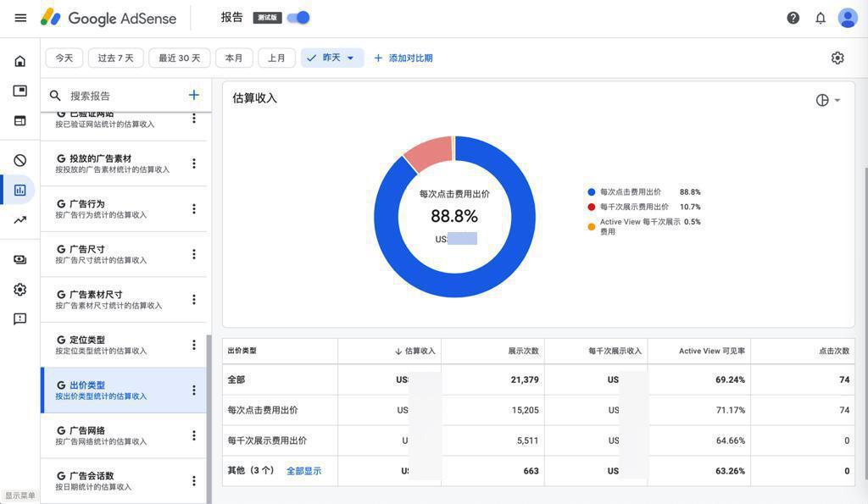Open report settings gear at top right
868x504 pixels.
[837, 58]
